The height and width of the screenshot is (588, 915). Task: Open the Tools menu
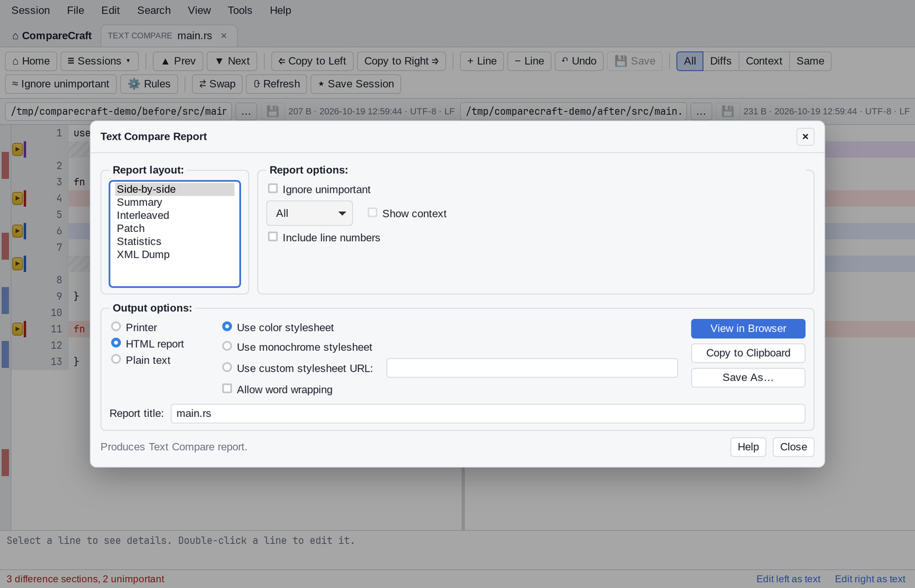[240, 10]
